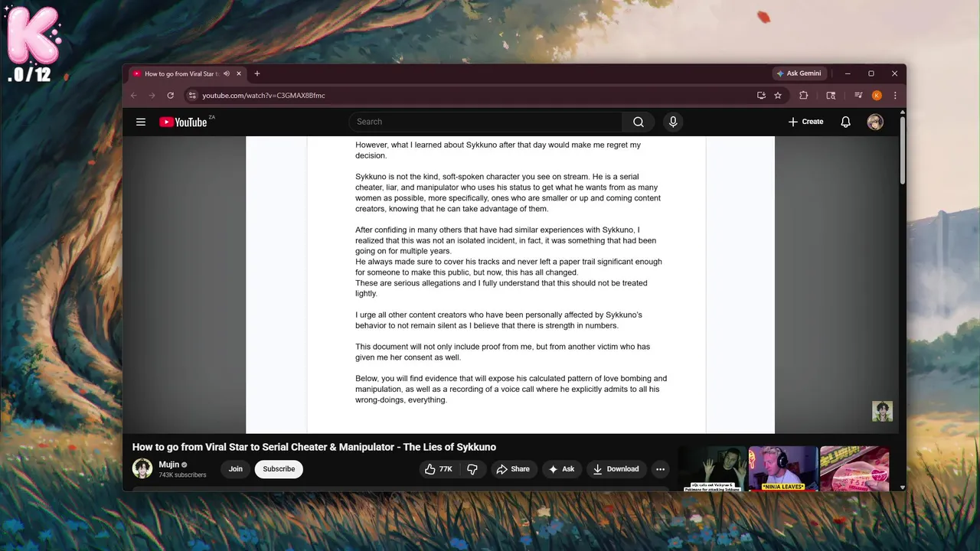980x551 pixels.
Task: Click paragraph starting 'This document will not only'
Action: click(502, 352)
